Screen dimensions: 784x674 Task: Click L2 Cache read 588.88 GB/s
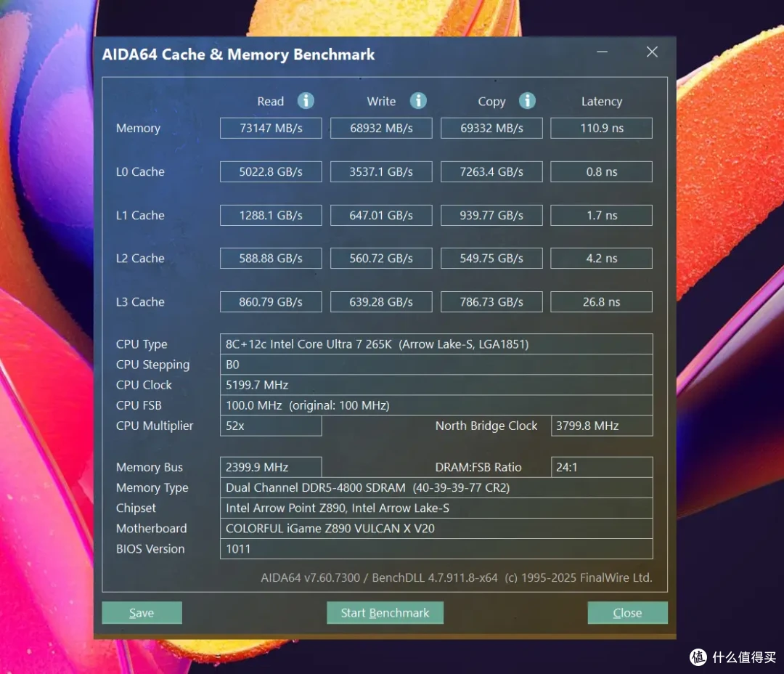point(271,258)
